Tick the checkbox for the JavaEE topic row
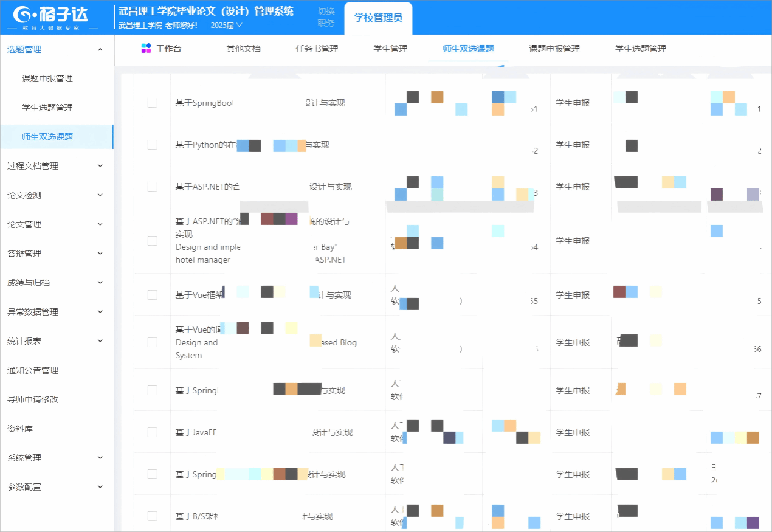The width and height of the screenshot is (772, 532). click(153, 432)
